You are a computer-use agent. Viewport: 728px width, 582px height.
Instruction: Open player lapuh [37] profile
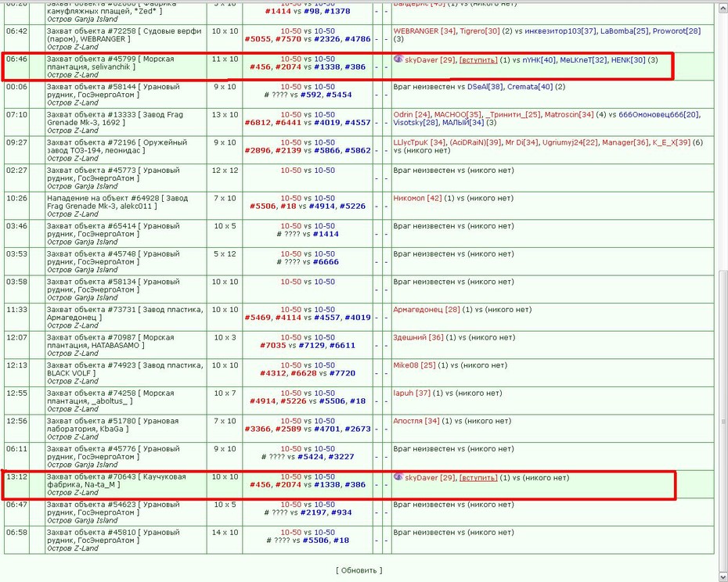coord(412,393)
